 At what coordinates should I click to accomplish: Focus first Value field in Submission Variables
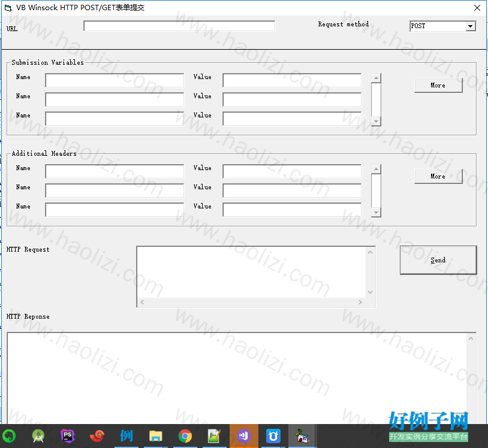pos(292,80)
